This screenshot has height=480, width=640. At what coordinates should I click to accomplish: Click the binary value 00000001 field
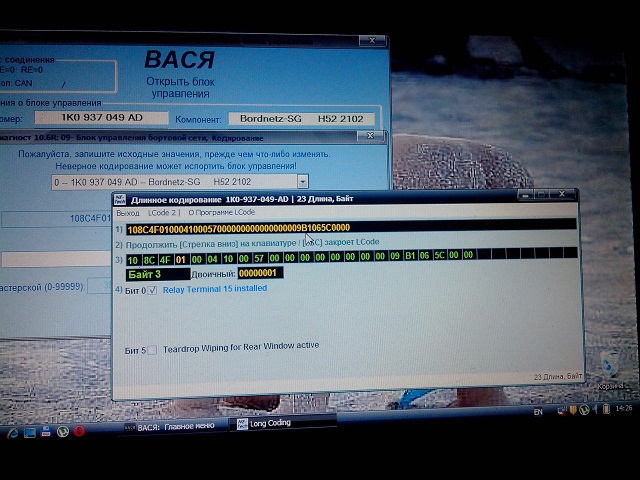click(x=260, y=273)
